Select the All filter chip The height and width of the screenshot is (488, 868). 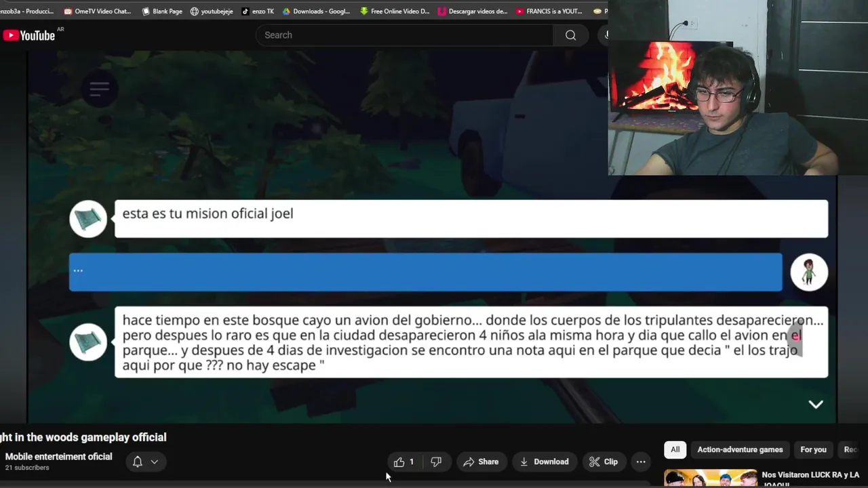675,449
